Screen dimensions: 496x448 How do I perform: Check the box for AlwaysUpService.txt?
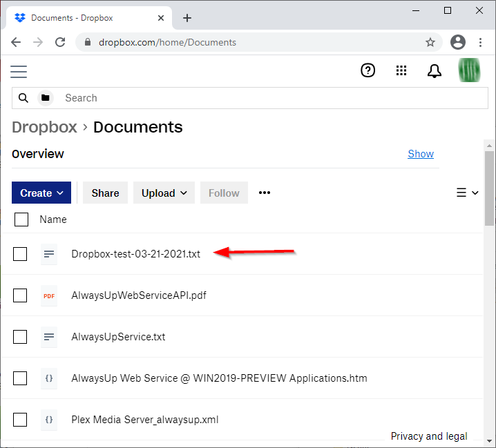pos(20,337)
